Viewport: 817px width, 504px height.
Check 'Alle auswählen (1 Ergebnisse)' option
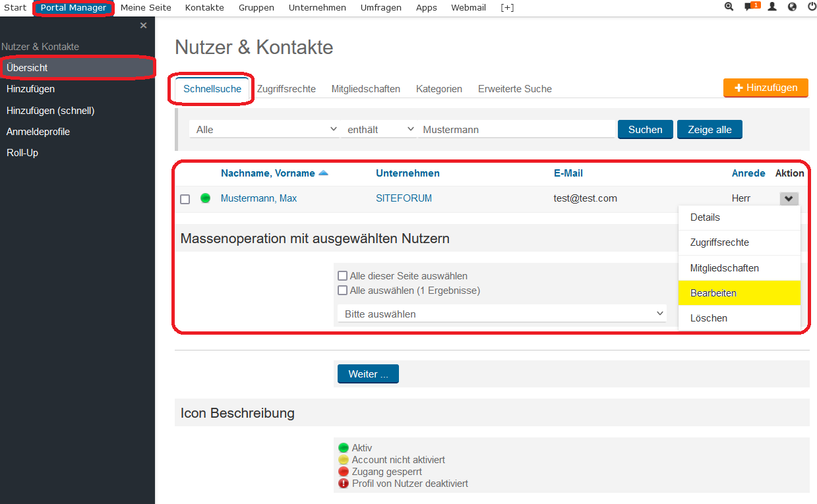[x=342, y=291]
